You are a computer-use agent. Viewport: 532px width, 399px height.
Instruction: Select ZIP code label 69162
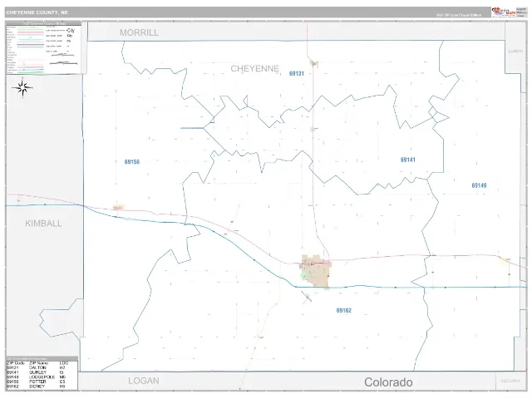click(343, 310)
